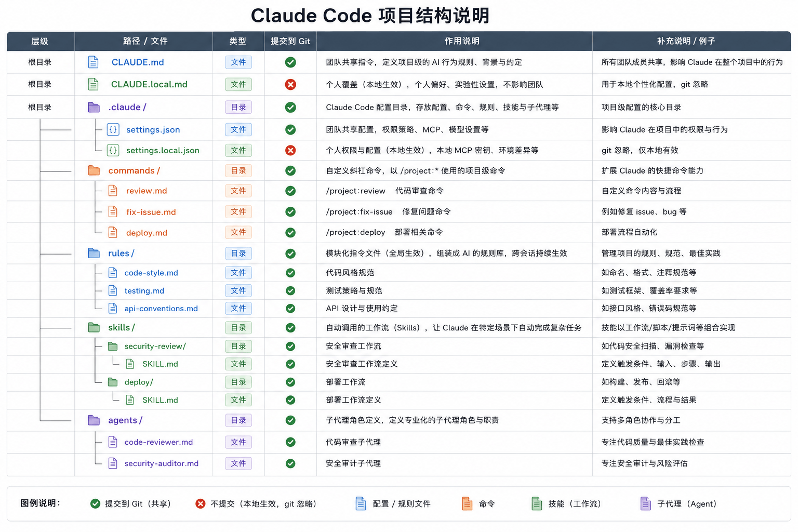Image resolution: width=798 pixels, height=532 pixels.
Task: Click the orange file icon beside fix-issue.md
Action: coord(113,211)
